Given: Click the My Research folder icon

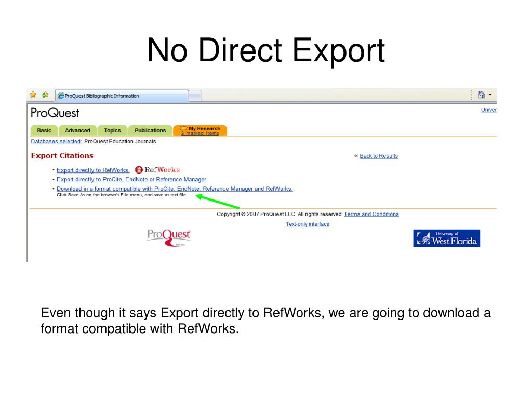Looking at the screenshot, I should click(183, 128).
